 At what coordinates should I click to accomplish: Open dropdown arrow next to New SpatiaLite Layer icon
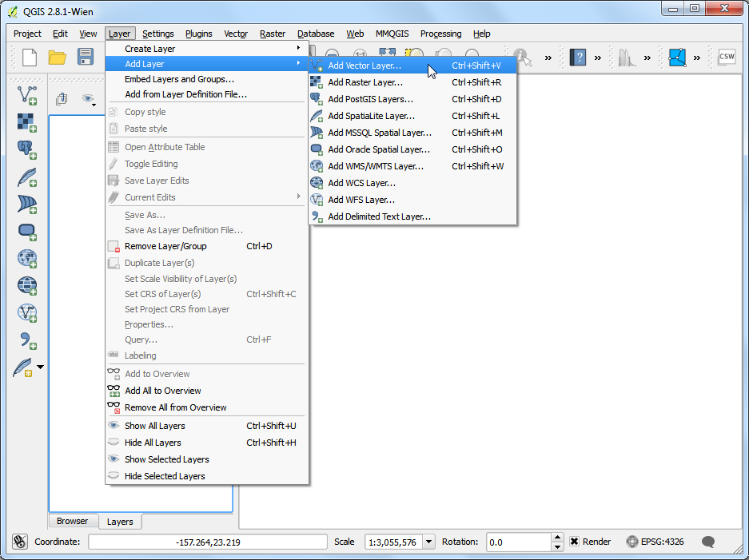40,367
